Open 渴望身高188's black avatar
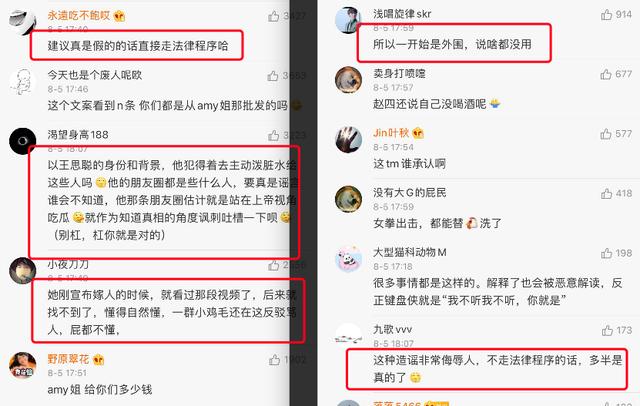Screen dimensions: 640x406 [x=22, y=141]
